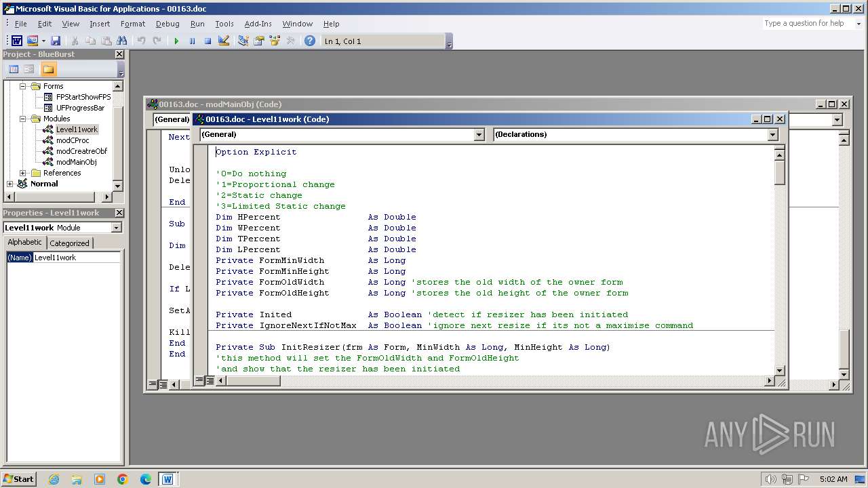
Task: Open the (Declarations) procedure dropdown
Action: (x=772, y=134)
